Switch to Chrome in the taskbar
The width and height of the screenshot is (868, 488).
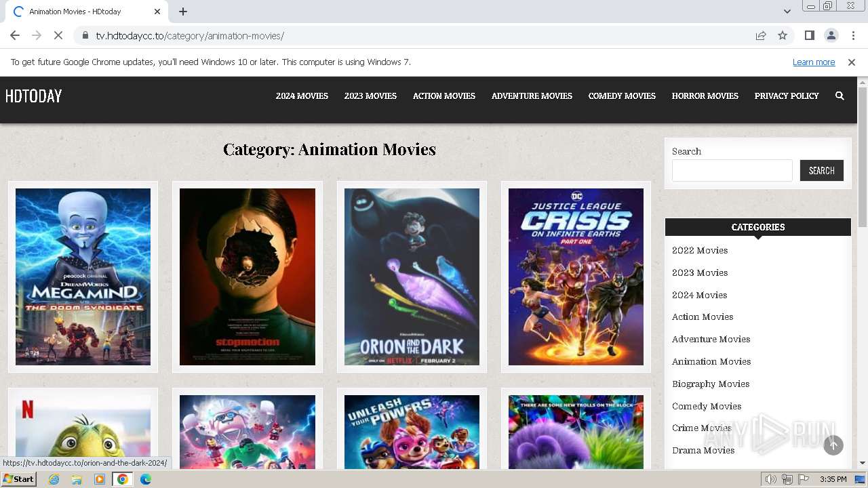(123, 479)
